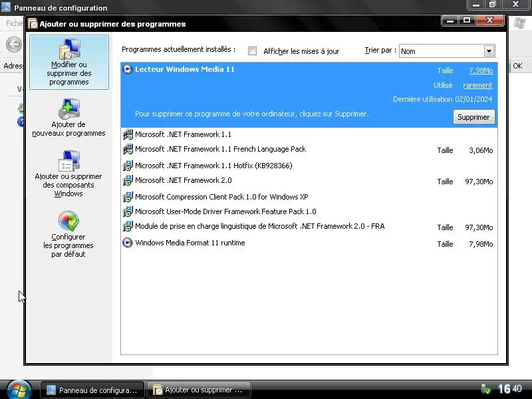Close the Ajouter ou supprimer des programmes window
This screenshot has width=532, height=399.
[x=489, y=21]
